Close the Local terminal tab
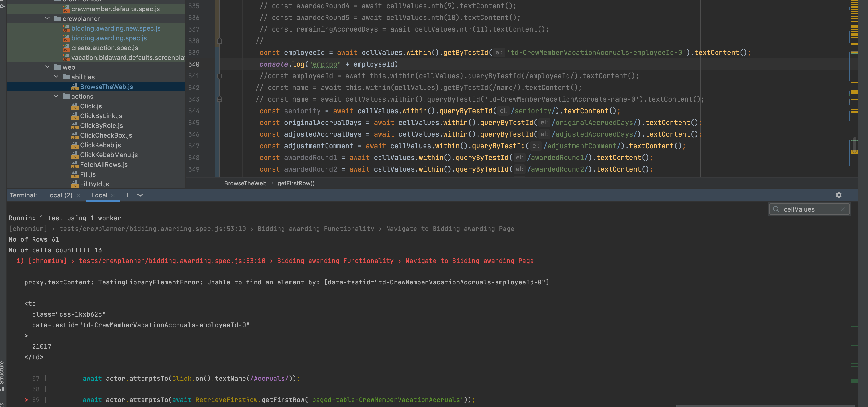Screen dimensions: 868x407 pos(113,195)
